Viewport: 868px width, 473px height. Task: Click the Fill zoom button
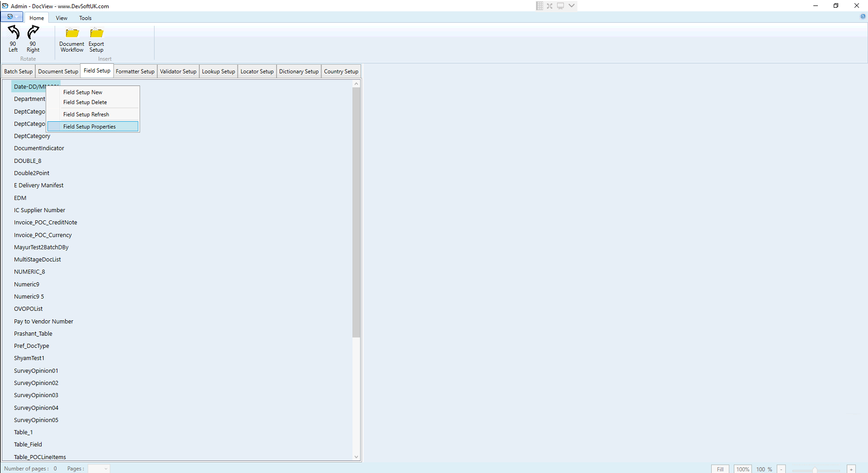720,469
